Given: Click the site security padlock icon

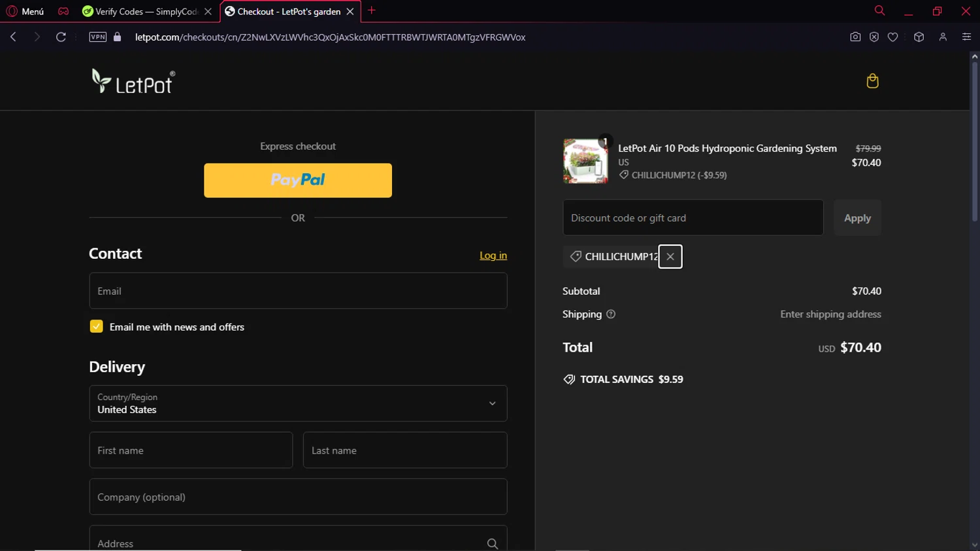Looking at the screenshot, I should (x=118, y=37).
